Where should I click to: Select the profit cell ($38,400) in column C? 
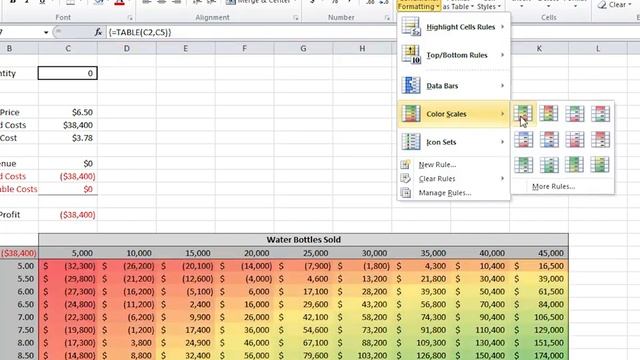coord(68,215)
